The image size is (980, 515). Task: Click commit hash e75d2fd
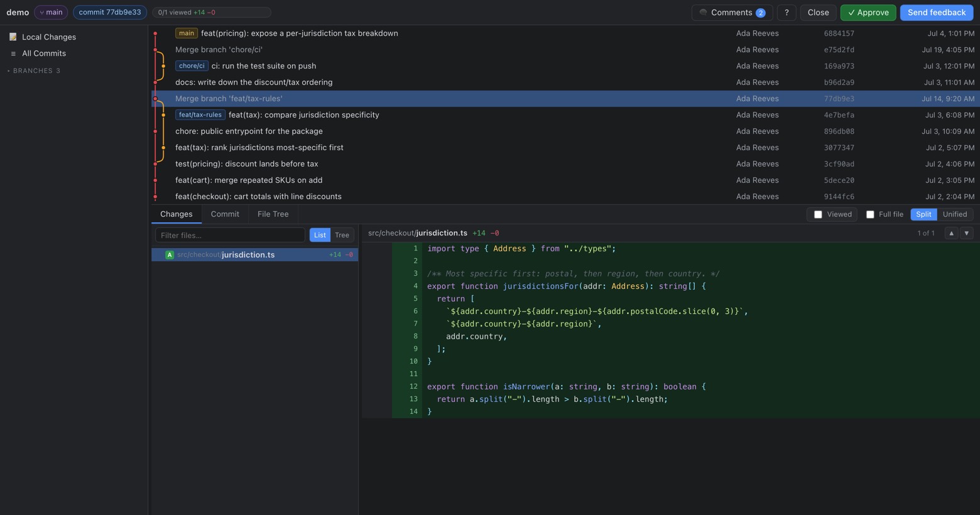tap(839, 50)
